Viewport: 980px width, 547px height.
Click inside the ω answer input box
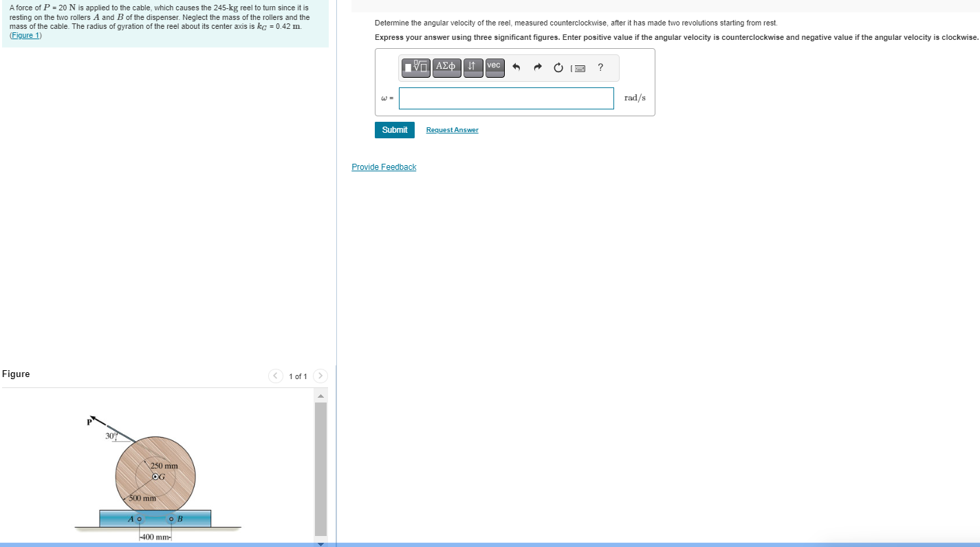click(506, 98)
